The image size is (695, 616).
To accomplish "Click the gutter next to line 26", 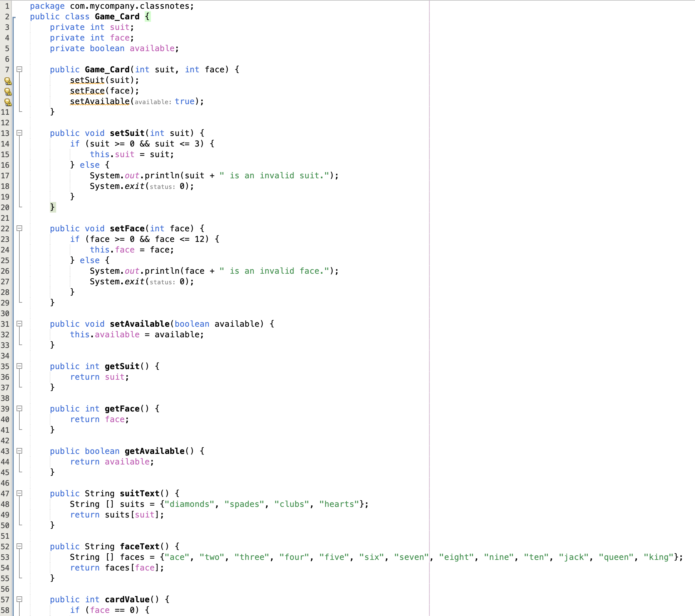I will (x=5, y=271).
